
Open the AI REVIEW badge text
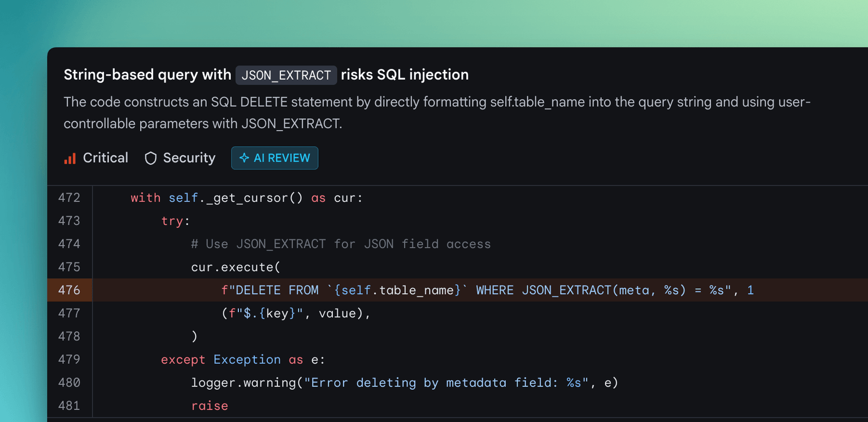[x=281, y=158]
